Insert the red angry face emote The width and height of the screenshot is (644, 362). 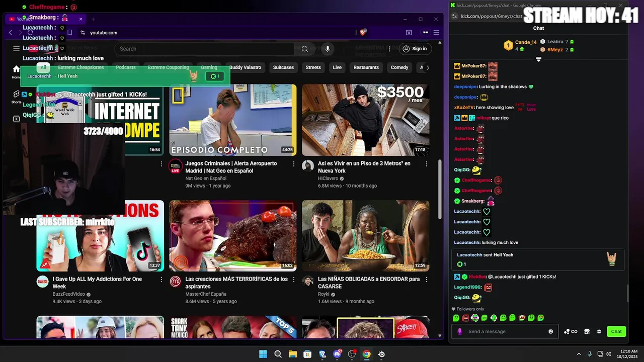click(x=465, y=318)
